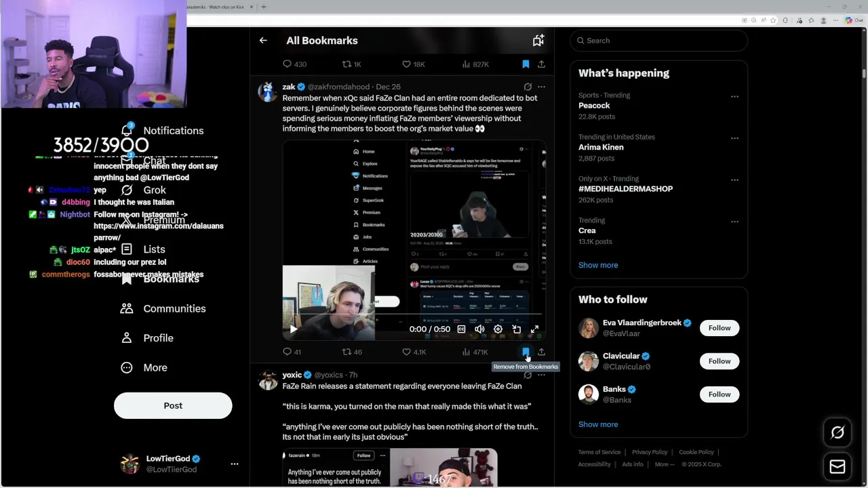Open more options for Arima Kinen trend
This screenshot has height=488, width=868.
[x=734, y=138]
